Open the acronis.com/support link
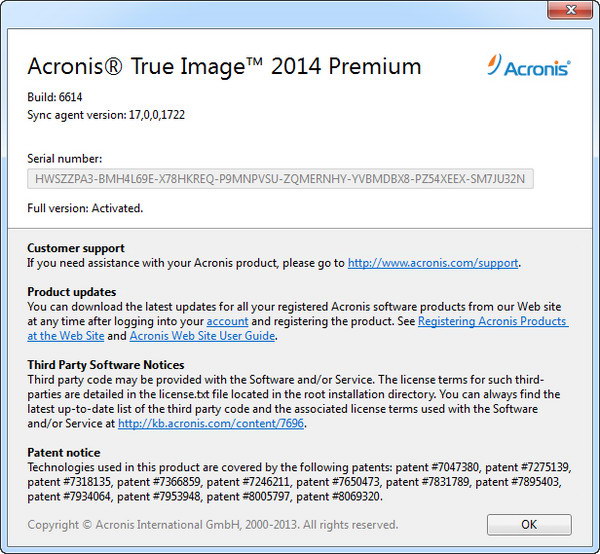Viewport: 600px width, 554px height. (x=433, y=263)
